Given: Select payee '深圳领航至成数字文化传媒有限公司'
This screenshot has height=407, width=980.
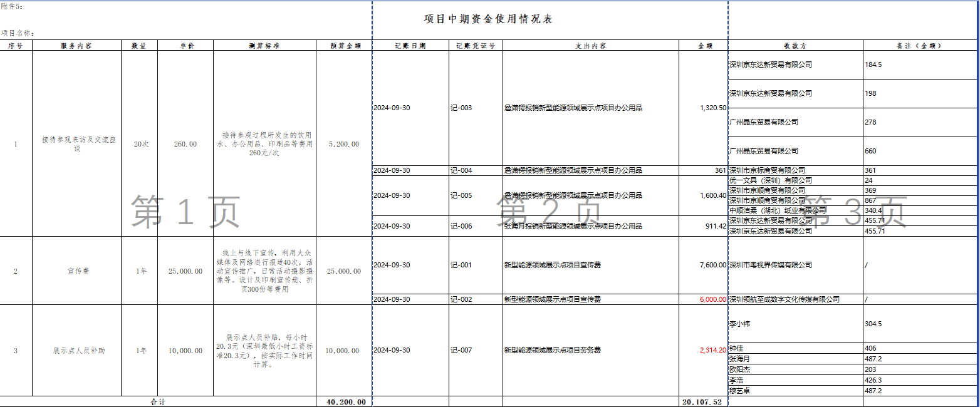Looking at the screenshot, I should (796, 299).
